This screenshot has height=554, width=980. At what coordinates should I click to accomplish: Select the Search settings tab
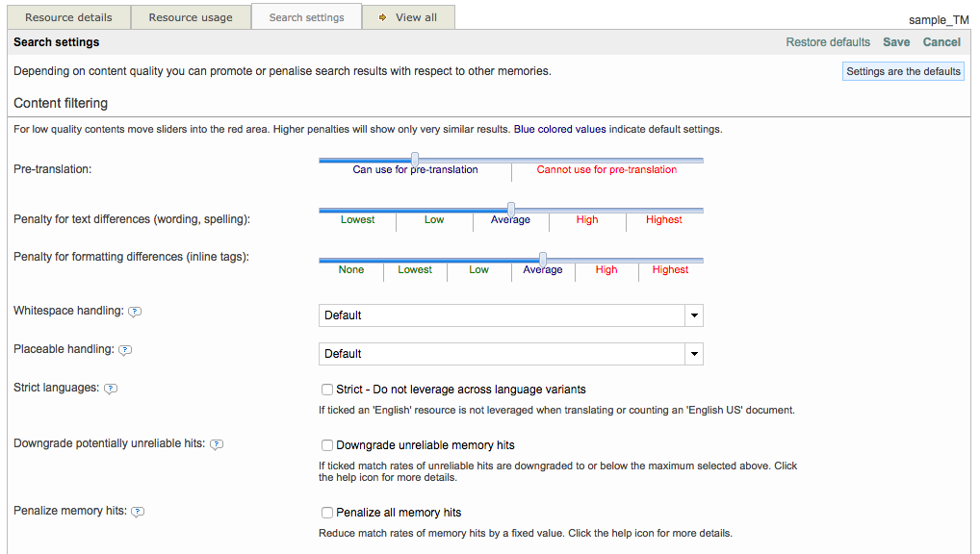306,17
